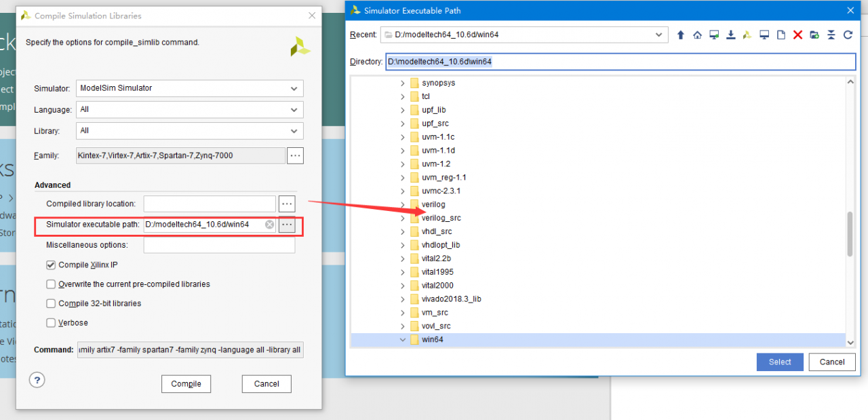This screenshot has width=868, height=420.
Task: Click the folder icon beside synopsys
Action: [414, 83]
